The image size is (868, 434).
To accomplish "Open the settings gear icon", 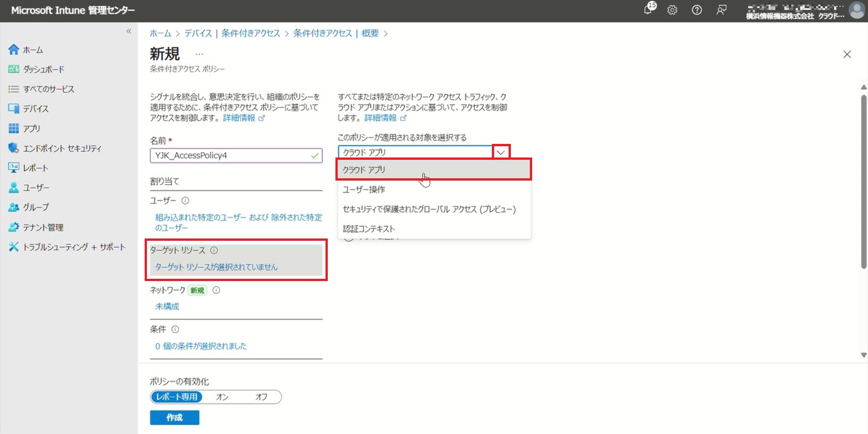I will (x=672, y=10).
